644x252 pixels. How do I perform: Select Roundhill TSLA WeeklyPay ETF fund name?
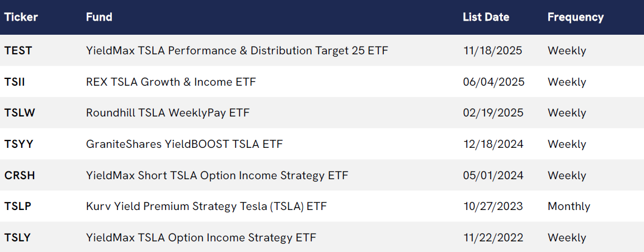[x=167, y=113]
